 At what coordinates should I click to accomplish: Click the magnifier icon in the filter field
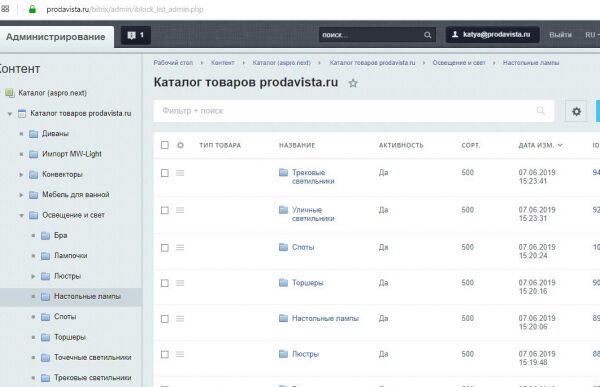pos(540,111)
